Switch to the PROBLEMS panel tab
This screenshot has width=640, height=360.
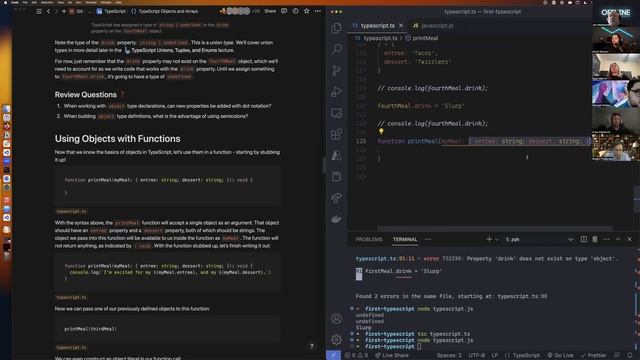(x=369, y=240)
